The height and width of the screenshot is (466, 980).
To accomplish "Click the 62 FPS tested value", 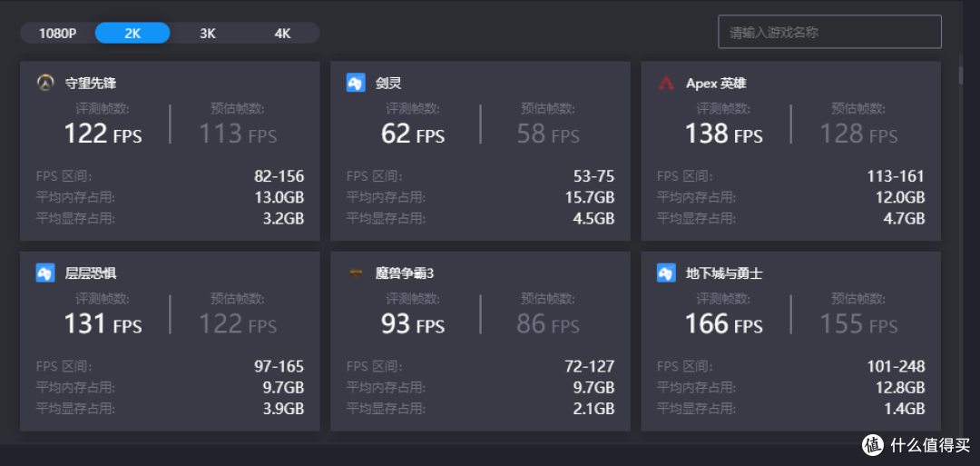I will pos(413,134).
